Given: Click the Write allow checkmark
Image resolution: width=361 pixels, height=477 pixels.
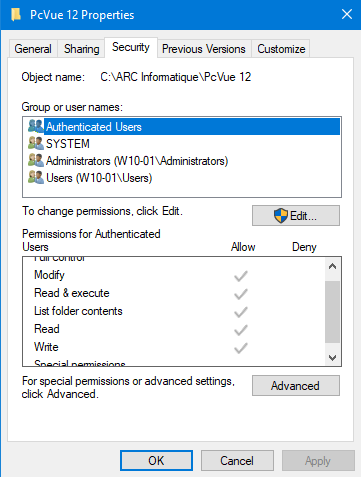Looking at the screenshot, I should 241,348.
